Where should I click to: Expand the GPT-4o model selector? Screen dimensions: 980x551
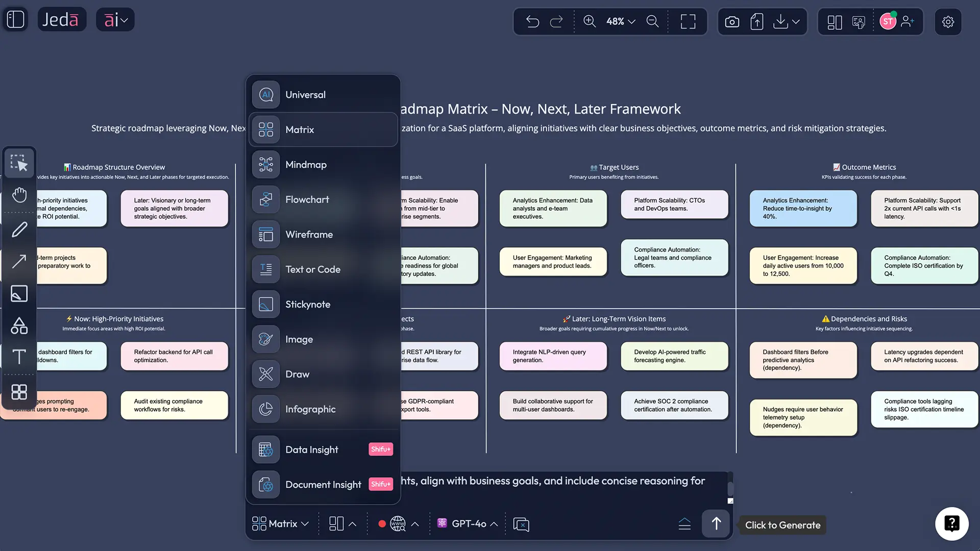[x=468, y=524]
